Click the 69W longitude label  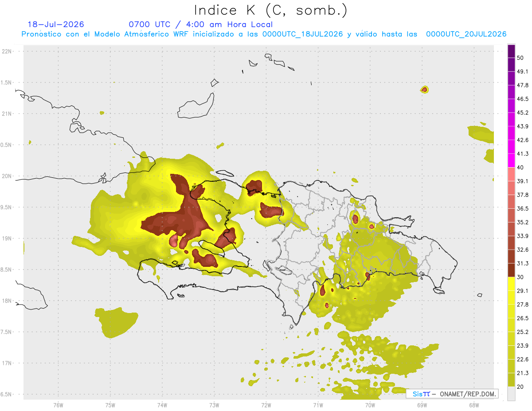tap(422, 405)
